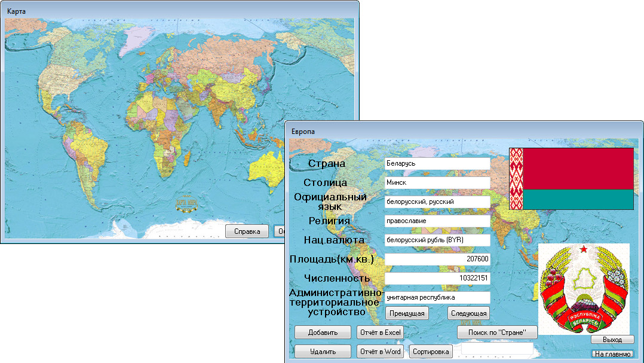The image size is (644, 363).
Task: Click the Официальный язык field
Action: click(x=437, y=202)
